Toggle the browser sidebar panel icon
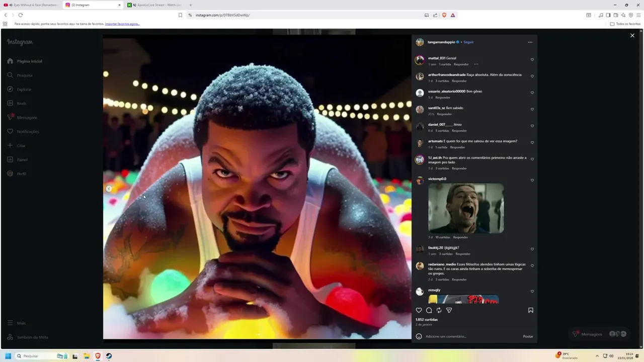Viewport: 644px width, 362px height. 608,15
